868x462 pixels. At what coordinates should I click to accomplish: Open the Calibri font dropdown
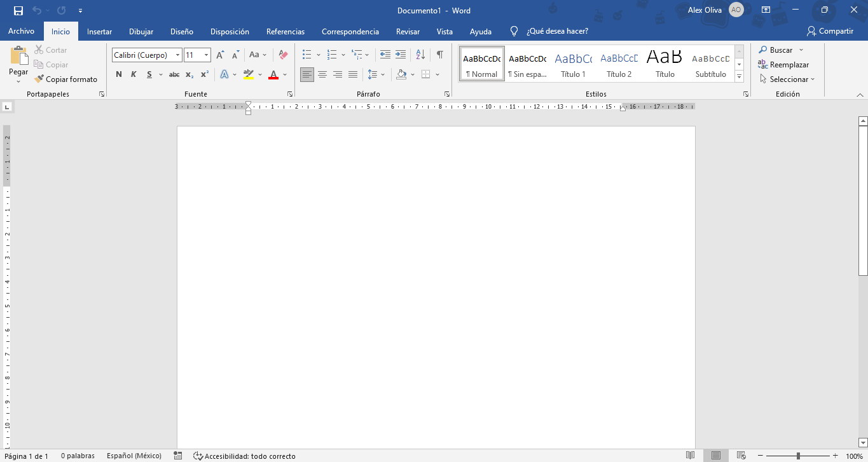coord(179,55)
